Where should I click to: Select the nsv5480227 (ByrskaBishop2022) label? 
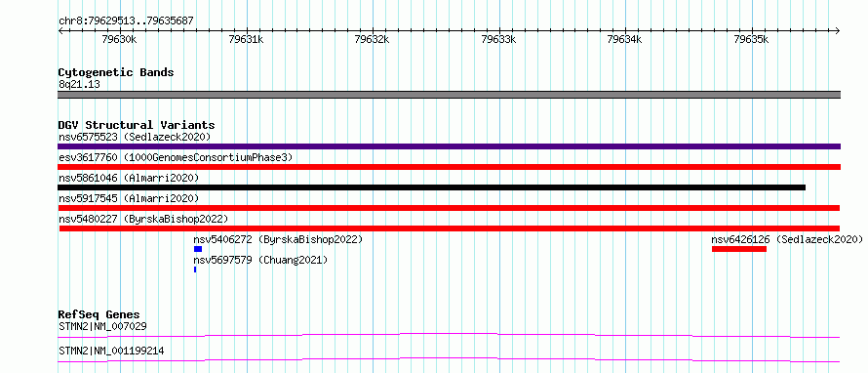(x=142, y=219)
